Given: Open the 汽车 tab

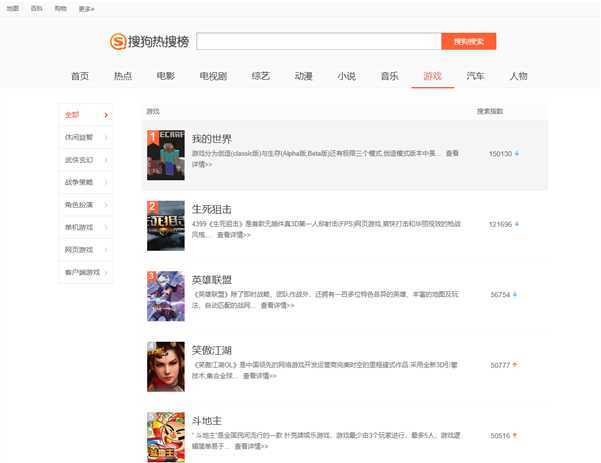Looking at the screenshot, I should 475,76.
